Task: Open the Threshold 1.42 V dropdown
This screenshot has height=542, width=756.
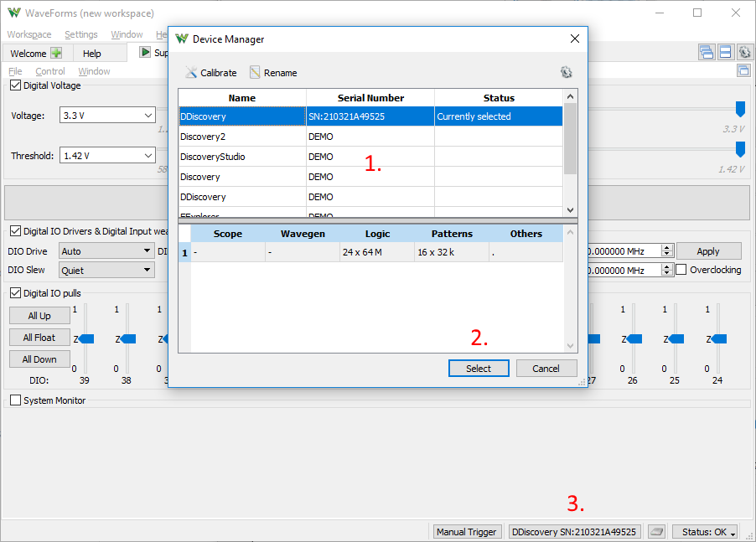Action: 107,156
